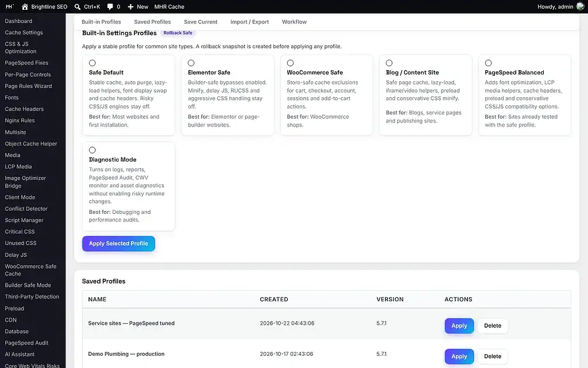Go to Script Manager in sidebar
Screen dimensions: 588x368
(24, 220)
